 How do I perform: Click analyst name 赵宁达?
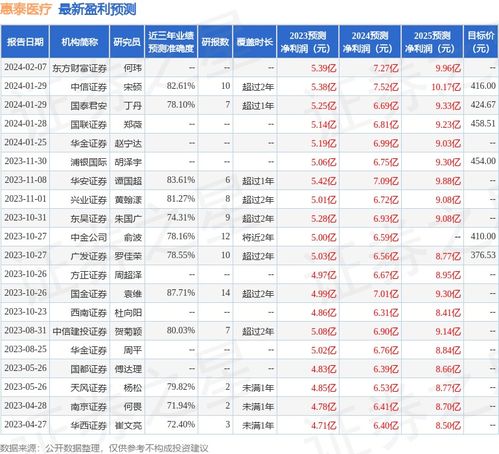pos(128,144)
